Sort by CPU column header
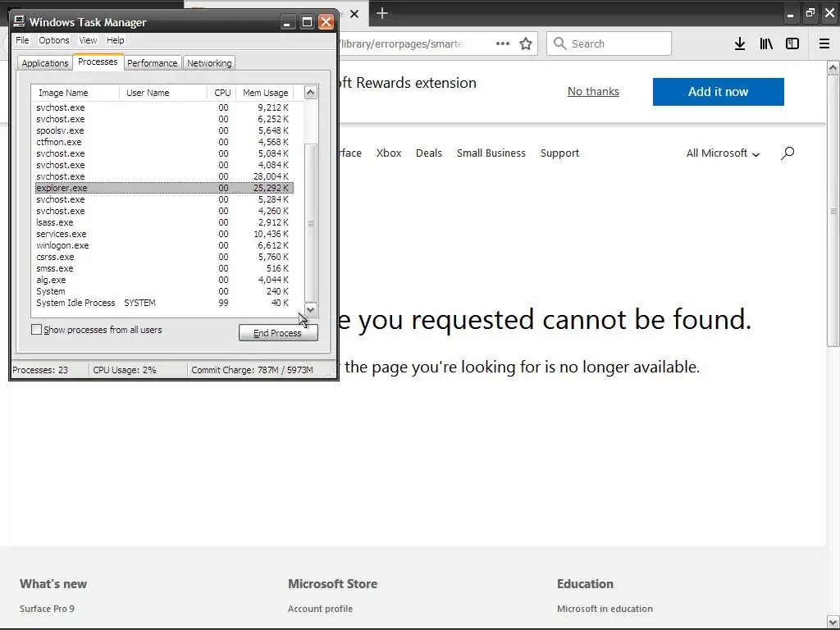This screenshot has height=630, width=840. (x=221, y=93)
